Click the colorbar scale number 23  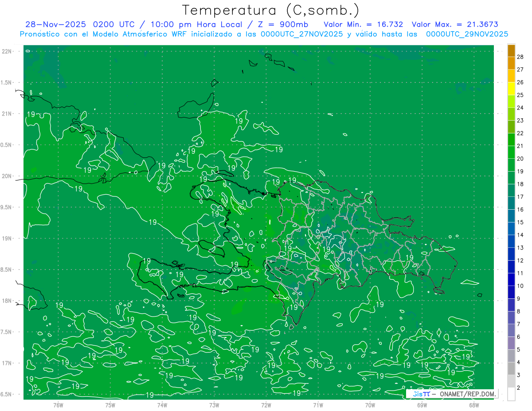(520, 121)
